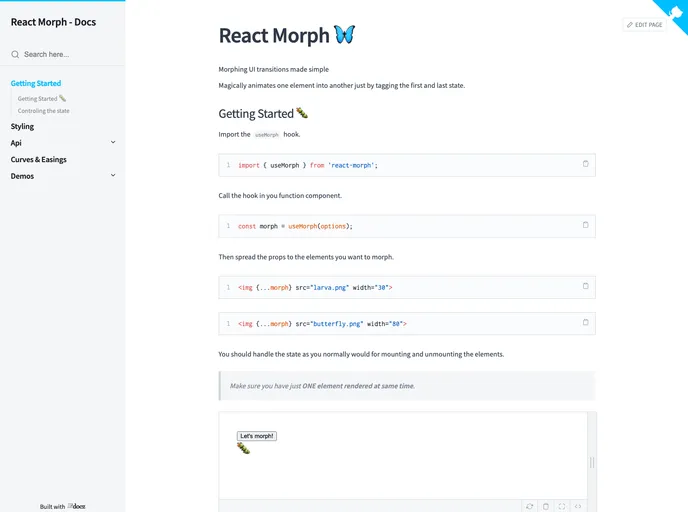Open Curves & Easings page
Image resolution: width=688 pixels, height=512 pixels.
click(x=39, y=159)
